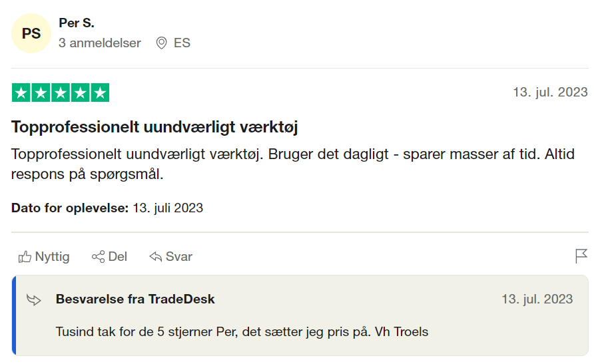
Task: Mark review as Nyttig
Action: pyautogui.click(x=44, y=257)
